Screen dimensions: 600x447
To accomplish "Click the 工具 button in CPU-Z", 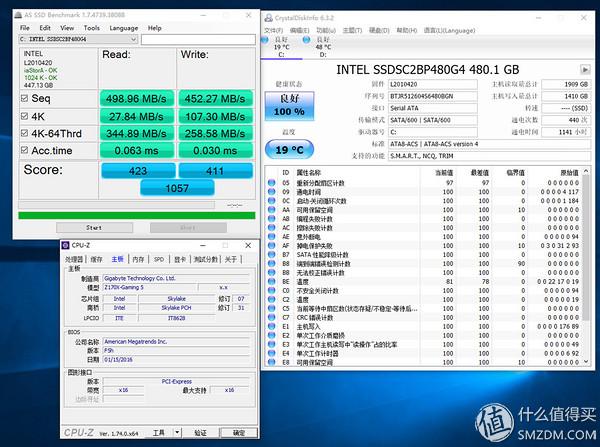I will click(x=159, y=432).
